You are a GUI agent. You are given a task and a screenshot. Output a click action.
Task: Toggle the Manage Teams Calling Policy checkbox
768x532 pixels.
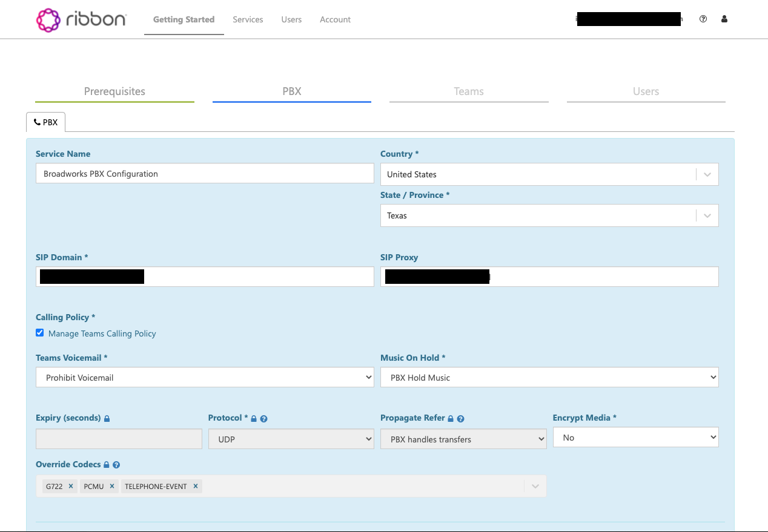click(x=40, y=333)
